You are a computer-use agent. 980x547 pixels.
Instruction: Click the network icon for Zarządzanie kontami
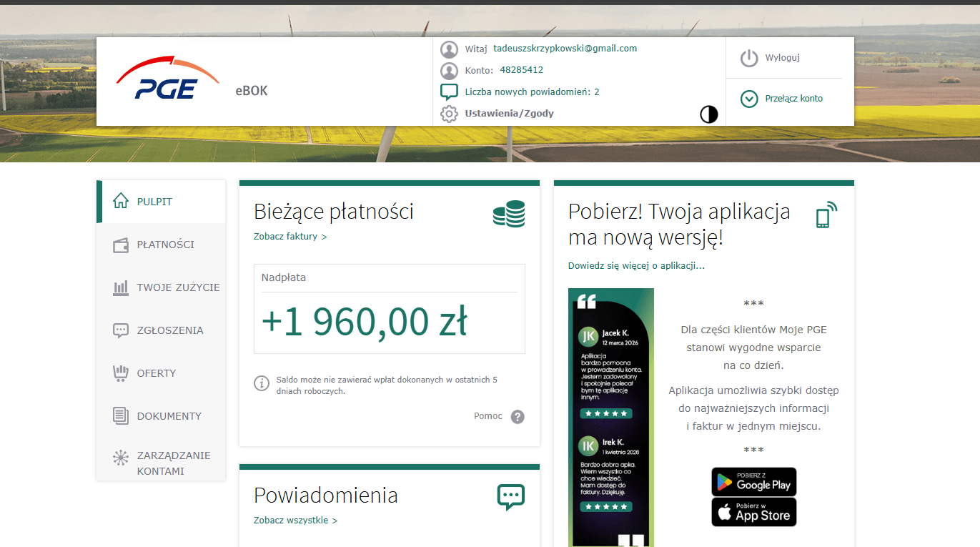[121, 458]
